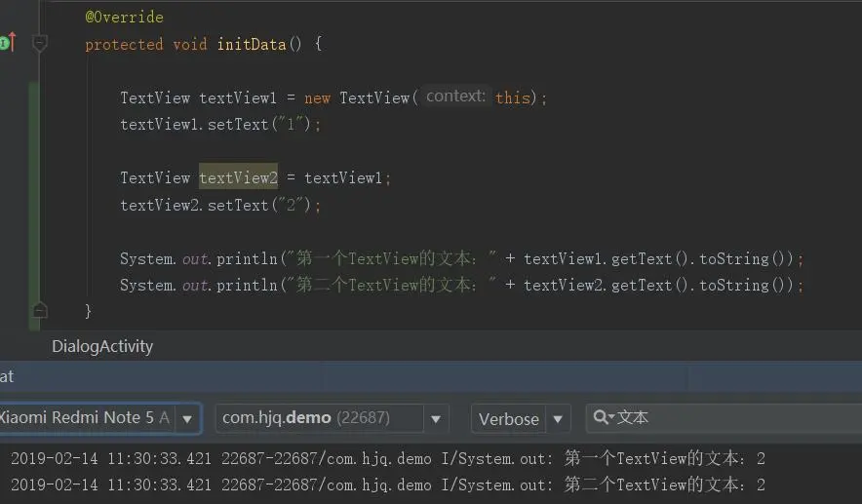Expand the process selector arrow
The height and width of the screenshot is (504, 862).
coord(436,419)
